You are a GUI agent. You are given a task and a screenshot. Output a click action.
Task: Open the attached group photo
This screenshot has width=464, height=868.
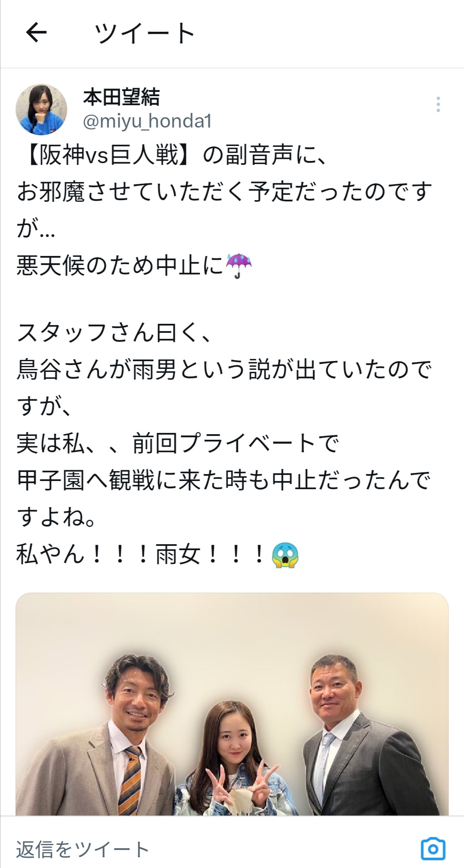(x=232, y=704)
